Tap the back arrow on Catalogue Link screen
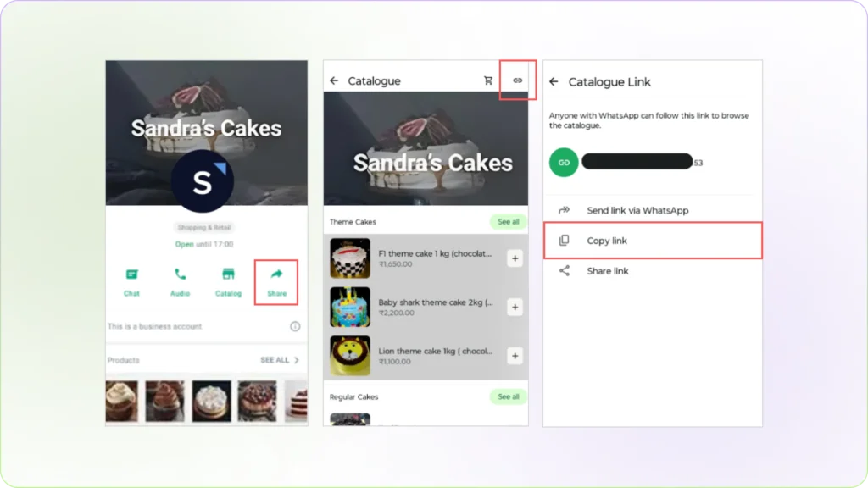The height and width of the screenshot is (488, 868). 556,81
